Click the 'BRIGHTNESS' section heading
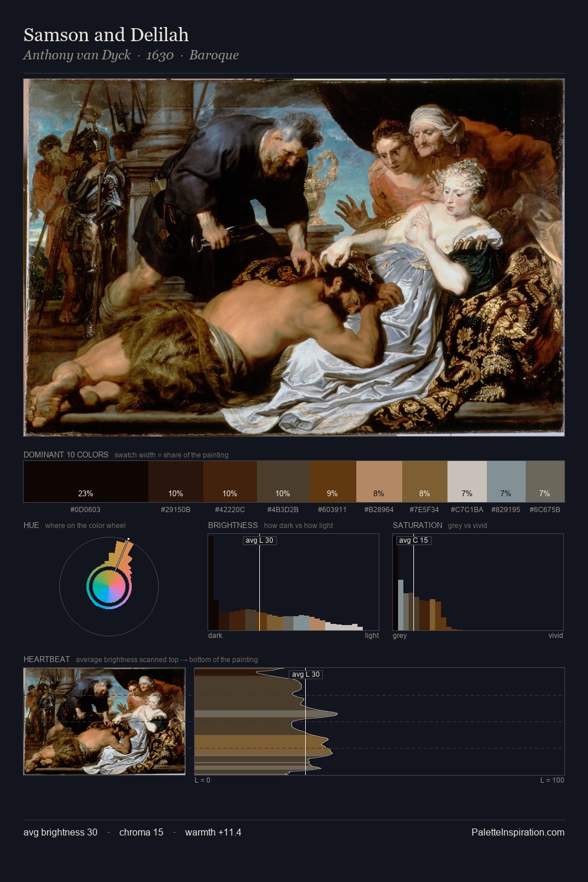This screenshot has width=588, height=882. 233,525
